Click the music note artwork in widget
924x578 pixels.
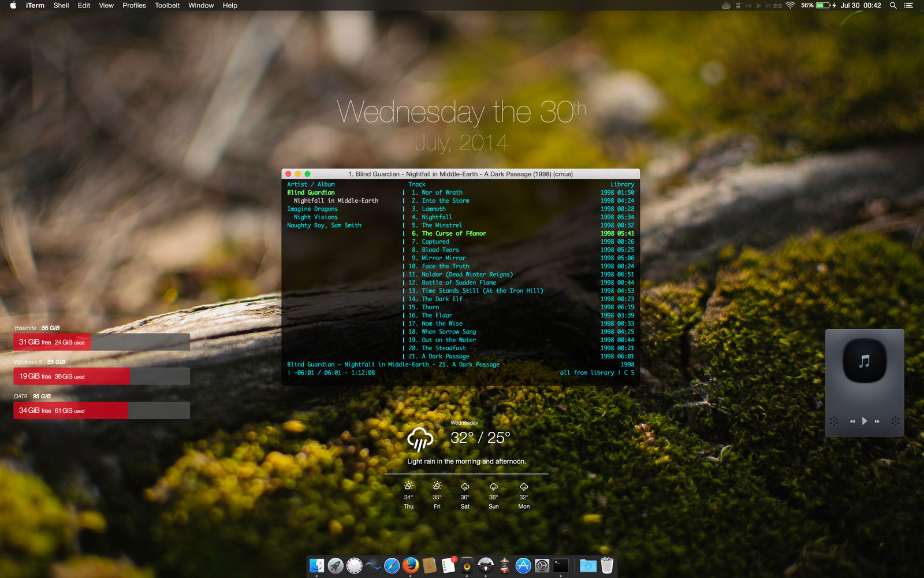pos(865,361)
